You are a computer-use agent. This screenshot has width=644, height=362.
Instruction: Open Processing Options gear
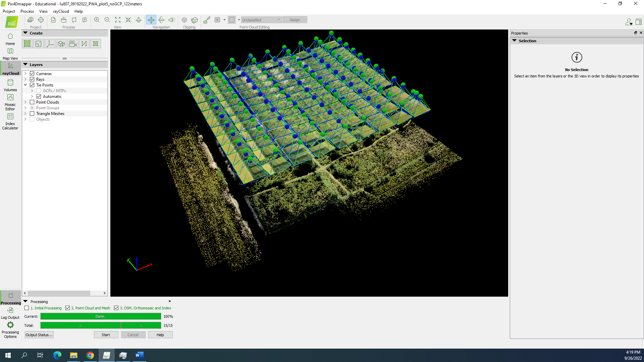click(10, 330)
